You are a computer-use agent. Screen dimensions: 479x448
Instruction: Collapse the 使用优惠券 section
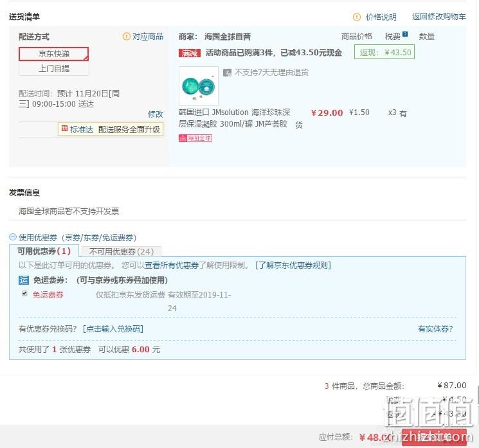(13, 237)
